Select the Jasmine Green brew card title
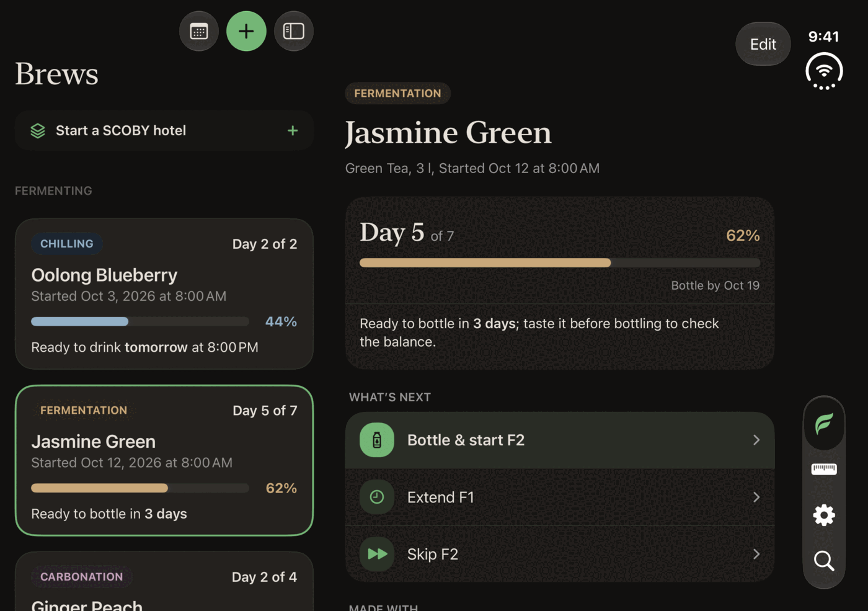868x611 pixels. [94, 442]
